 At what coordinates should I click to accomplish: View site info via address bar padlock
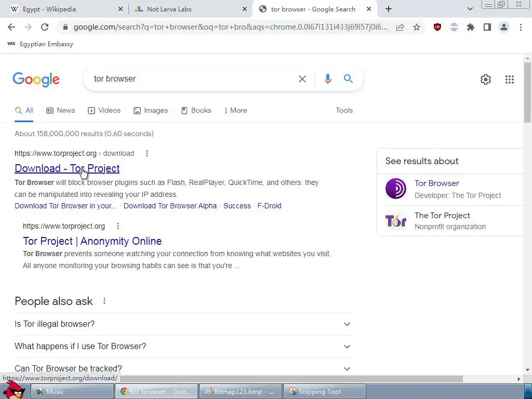[x=65, y=27]
